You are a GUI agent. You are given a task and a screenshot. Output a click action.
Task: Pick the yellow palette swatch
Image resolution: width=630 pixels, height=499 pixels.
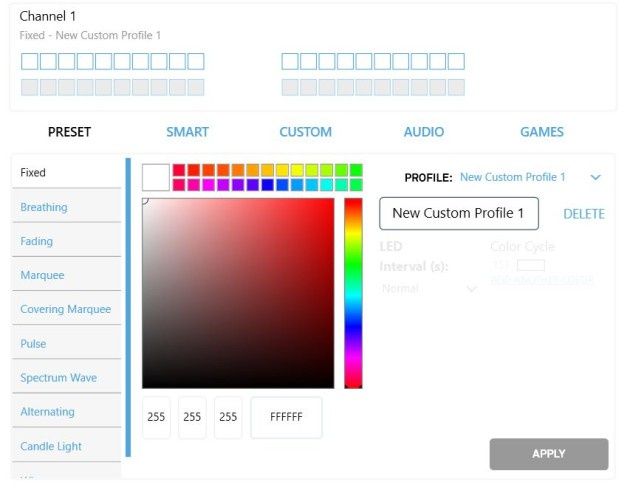[297, 170]
